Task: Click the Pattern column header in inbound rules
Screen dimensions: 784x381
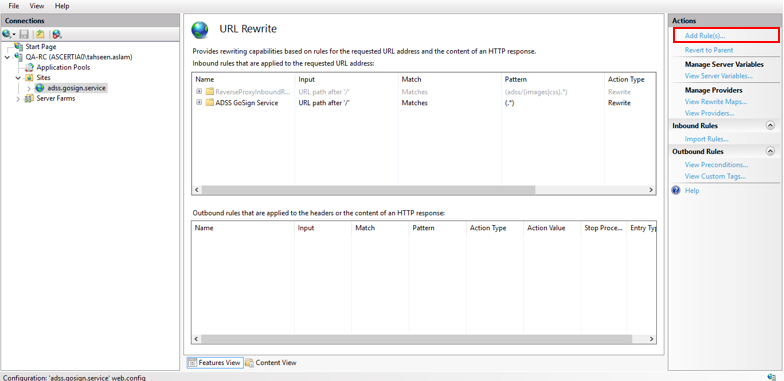Action: [516, 79]
